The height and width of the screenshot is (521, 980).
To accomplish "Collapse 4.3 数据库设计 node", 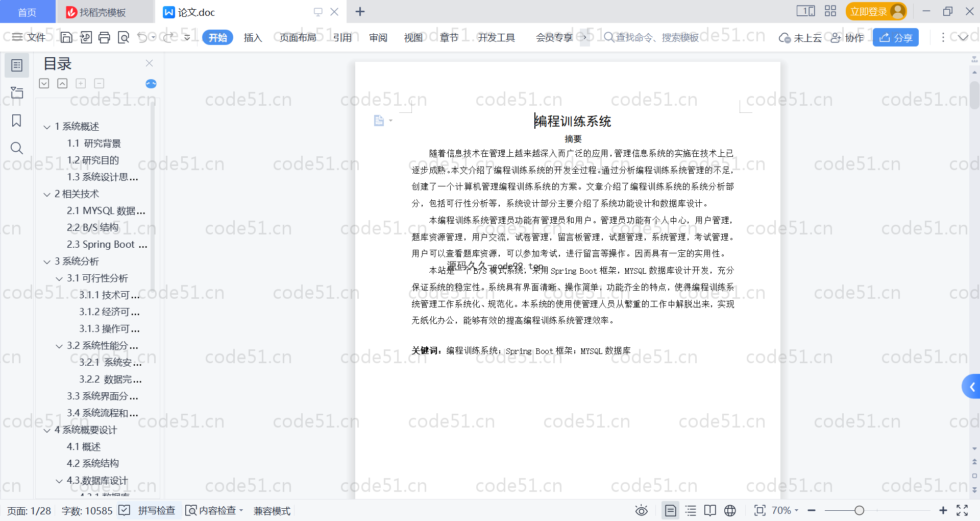I will pos(59,481).
